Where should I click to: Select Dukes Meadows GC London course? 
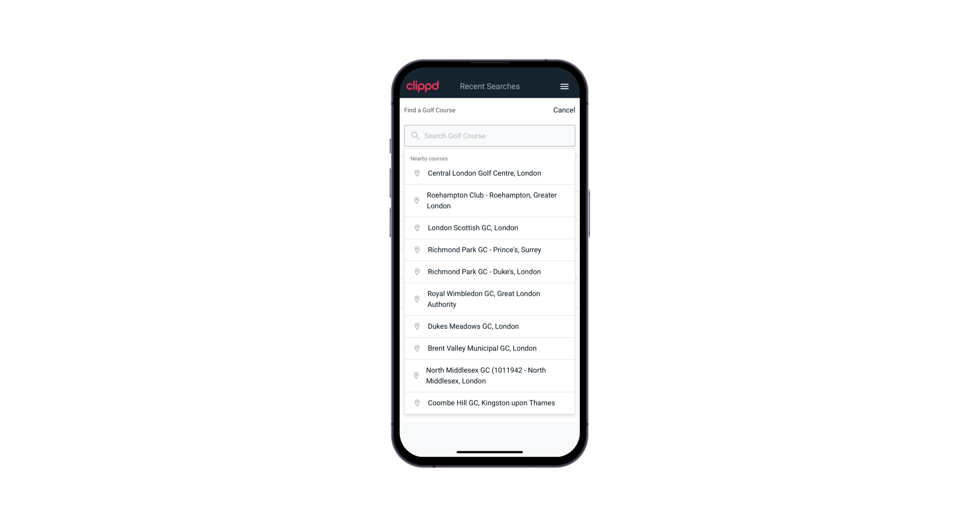pos(490,326)
